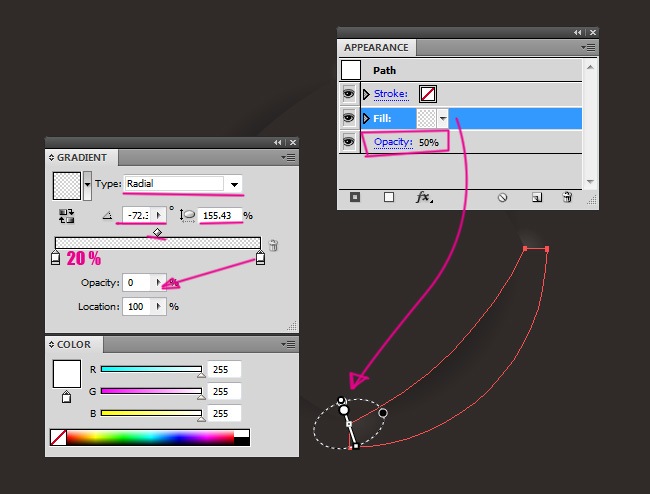Switch to the APPEARANCE tab
Viewport: 650px width, 494px height.
[x=376, y=48]
